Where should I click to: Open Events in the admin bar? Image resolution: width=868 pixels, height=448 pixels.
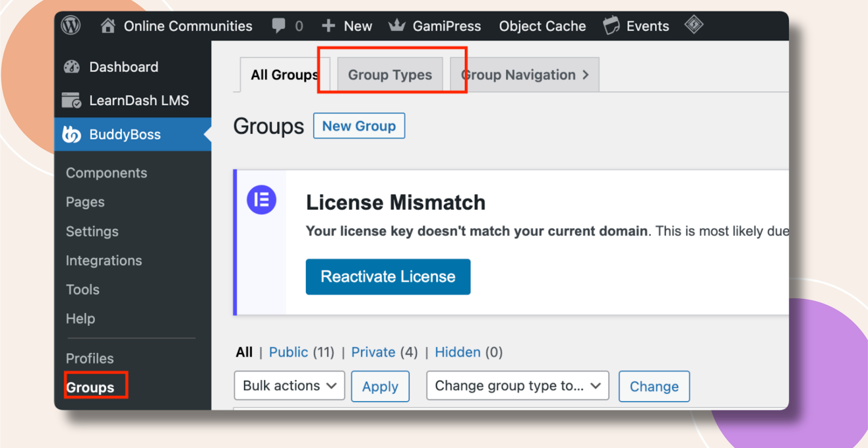pyautogui.click(x=648, y=26)
